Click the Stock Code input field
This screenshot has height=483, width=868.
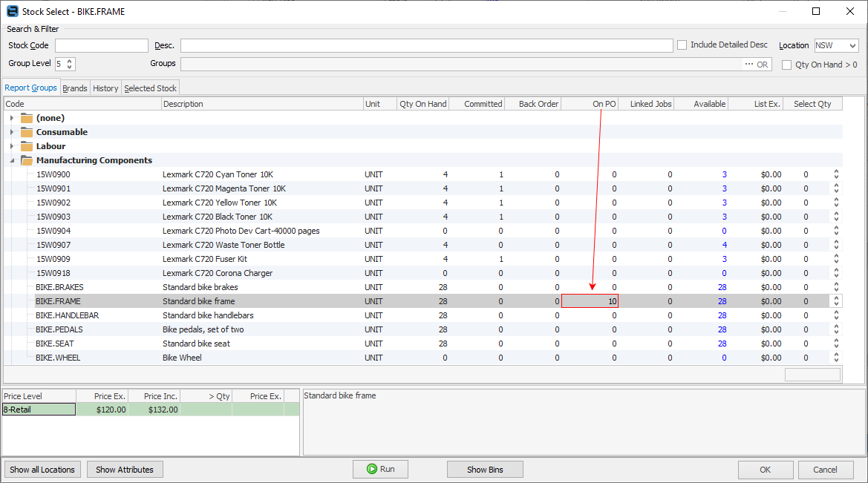point(101,46)
